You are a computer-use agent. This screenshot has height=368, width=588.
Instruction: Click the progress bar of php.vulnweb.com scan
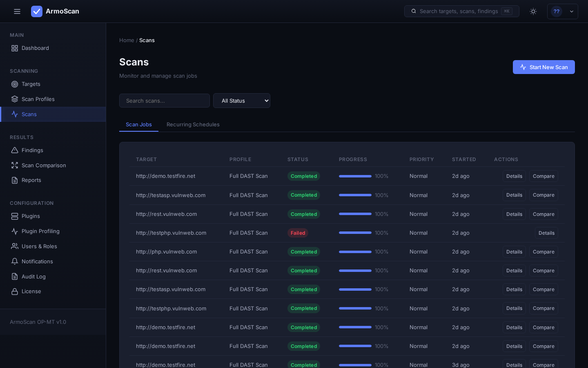click(x=355, y=252)
